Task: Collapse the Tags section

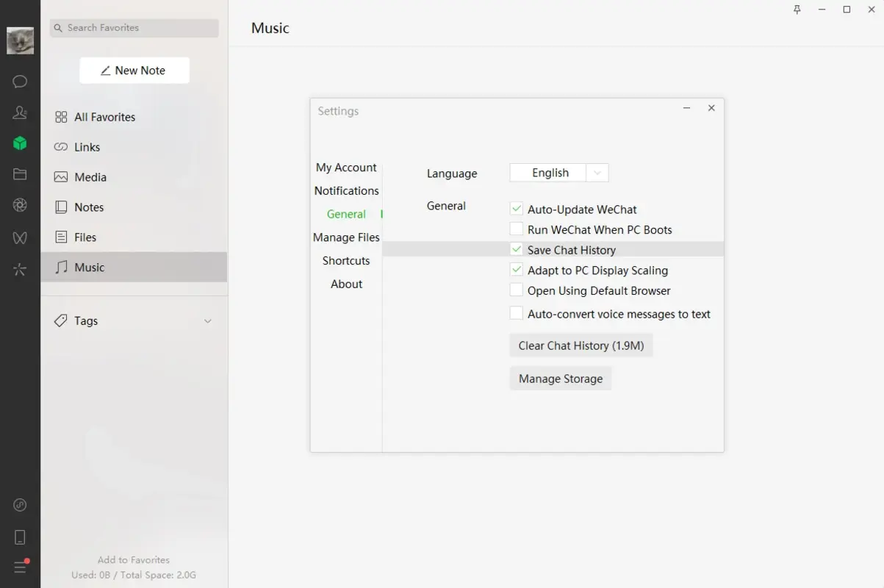Action: tap(206, 320)
